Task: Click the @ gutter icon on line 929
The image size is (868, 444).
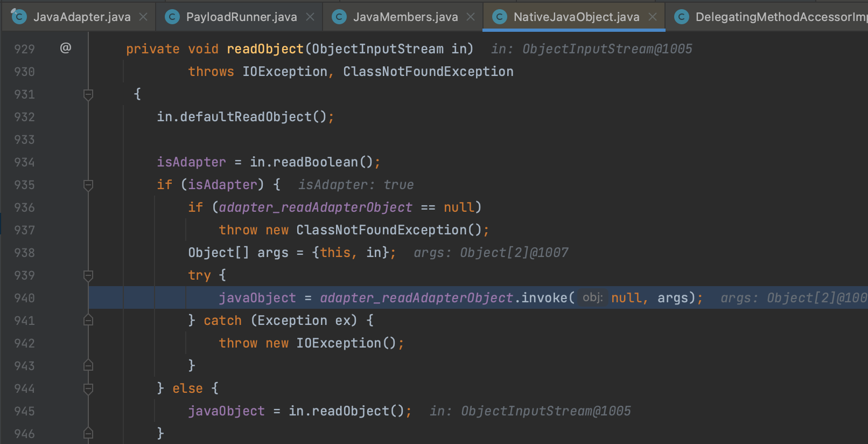Action: click(x=66, y=48)
